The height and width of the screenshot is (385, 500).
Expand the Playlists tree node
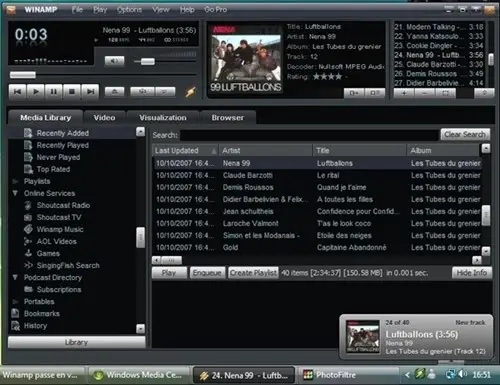[15, 181]
